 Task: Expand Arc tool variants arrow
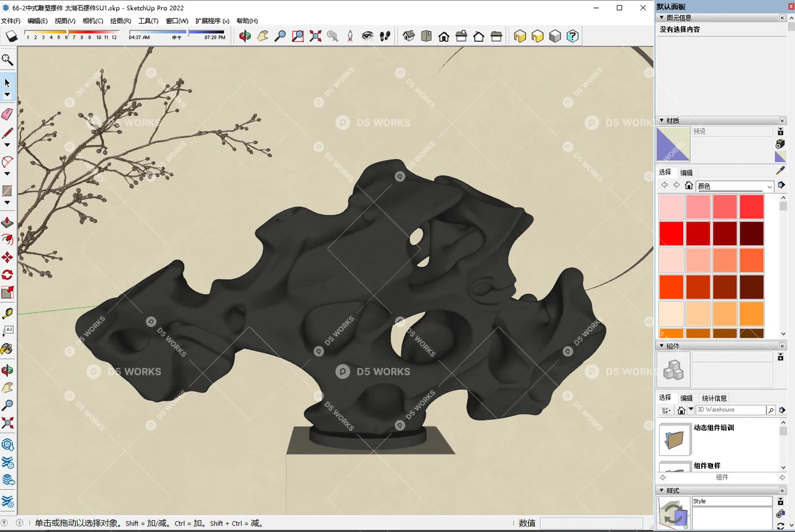7,174
